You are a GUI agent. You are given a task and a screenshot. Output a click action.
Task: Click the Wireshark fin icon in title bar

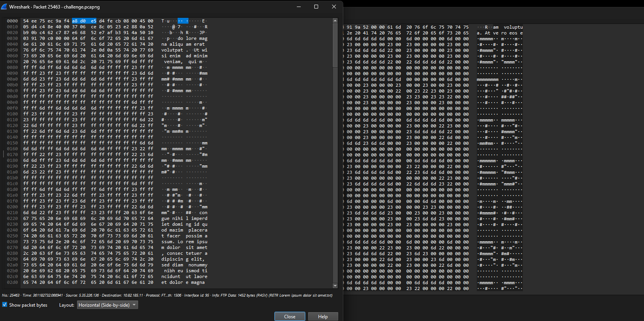(x=4, y=7)
